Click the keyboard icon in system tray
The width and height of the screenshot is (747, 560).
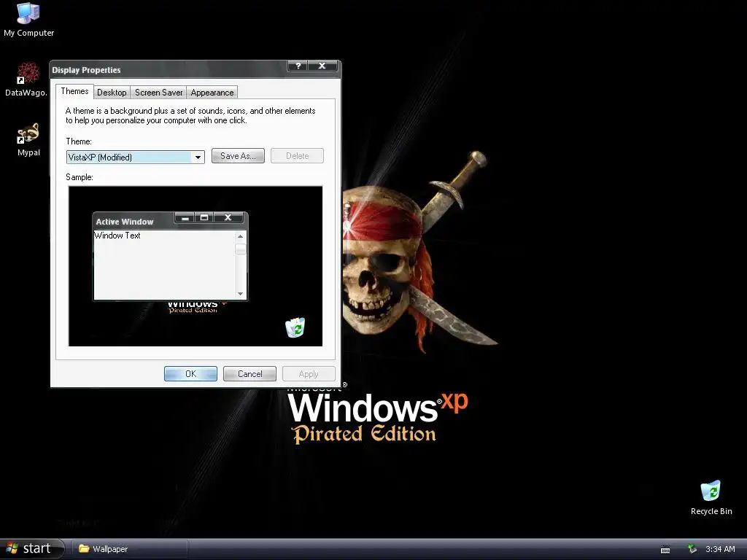(665, 550)
